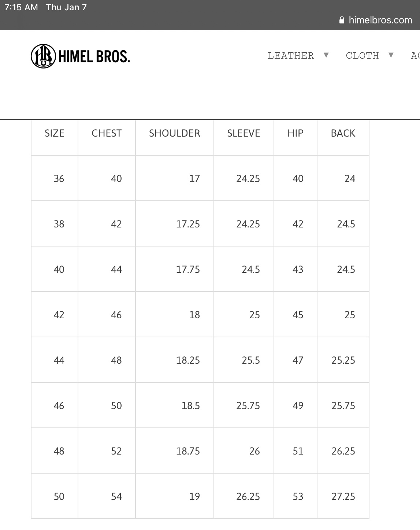Click the 27.25 back measurement cell
The width and height of the screenshot is (420, 530).
pos(343,496)
